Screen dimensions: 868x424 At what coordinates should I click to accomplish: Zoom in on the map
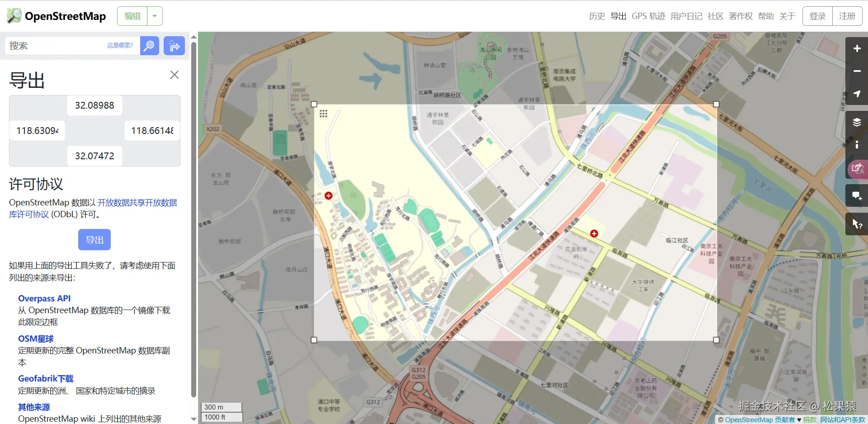point(857,48)
